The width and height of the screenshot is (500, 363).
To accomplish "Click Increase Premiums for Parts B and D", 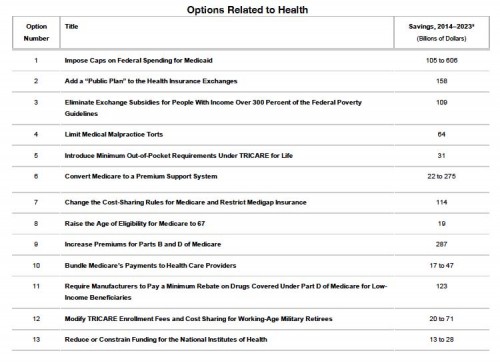I will click(143, 244).
